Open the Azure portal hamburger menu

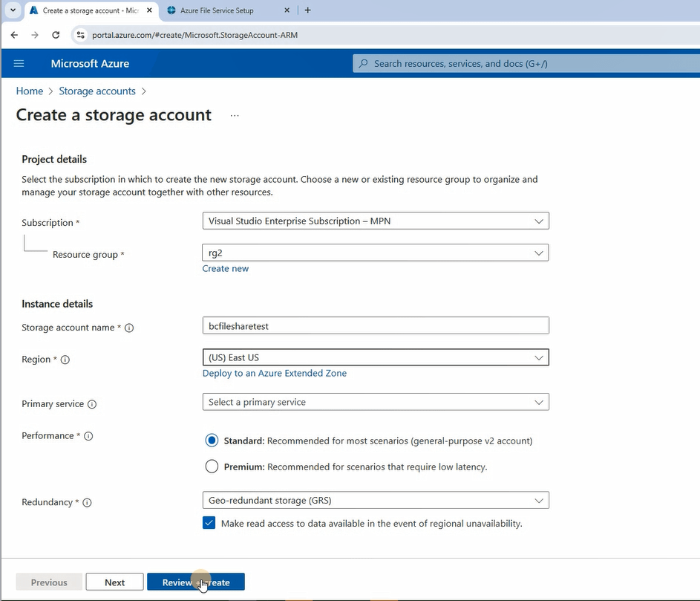click(x=19, y=64)
